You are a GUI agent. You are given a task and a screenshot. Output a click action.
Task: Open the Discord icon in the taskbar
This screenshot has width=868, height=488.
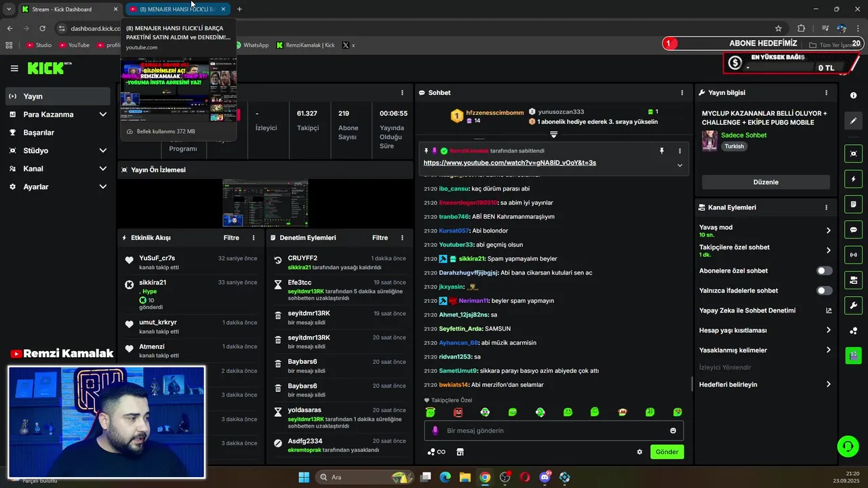545,477
